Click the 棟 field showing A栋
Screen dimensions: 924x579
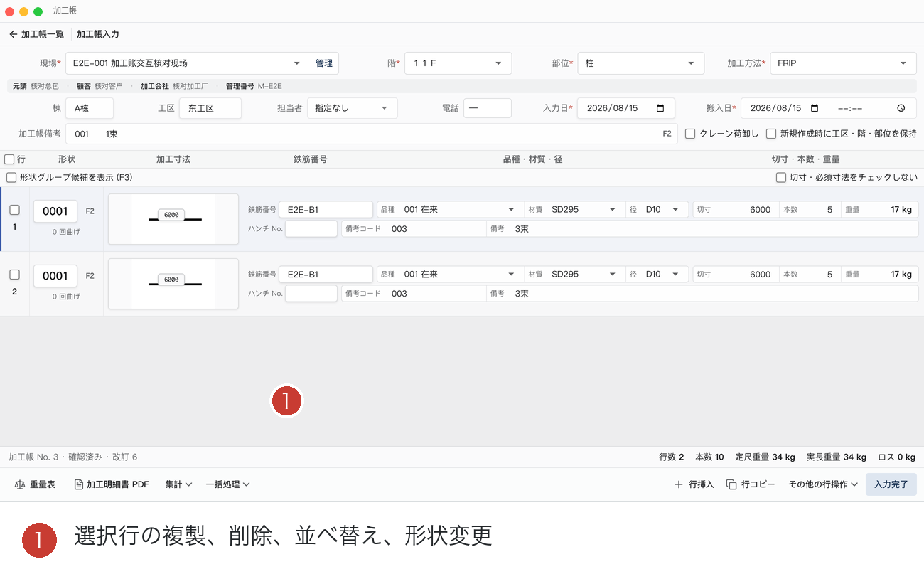[x=90, y=108]
